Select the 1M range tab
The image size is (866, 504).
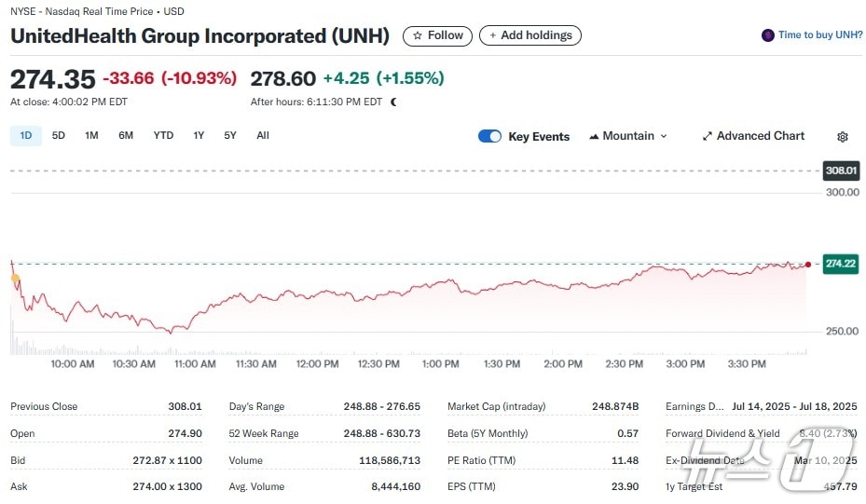tap(91, 136)
